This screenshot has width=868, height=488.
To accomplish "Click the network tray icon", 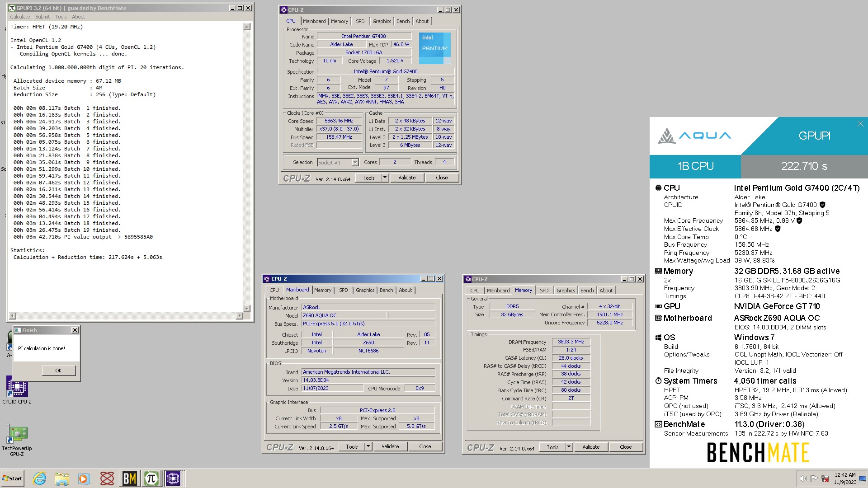I will click(825, 479).
